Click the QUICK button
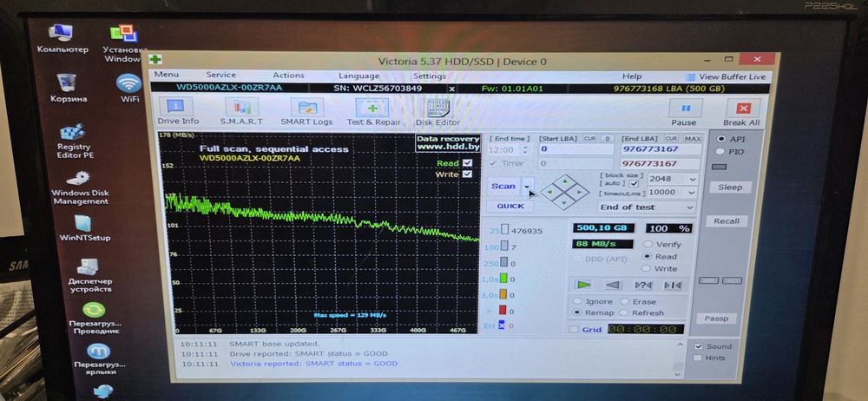868x401 pixels. coord(510,206)
